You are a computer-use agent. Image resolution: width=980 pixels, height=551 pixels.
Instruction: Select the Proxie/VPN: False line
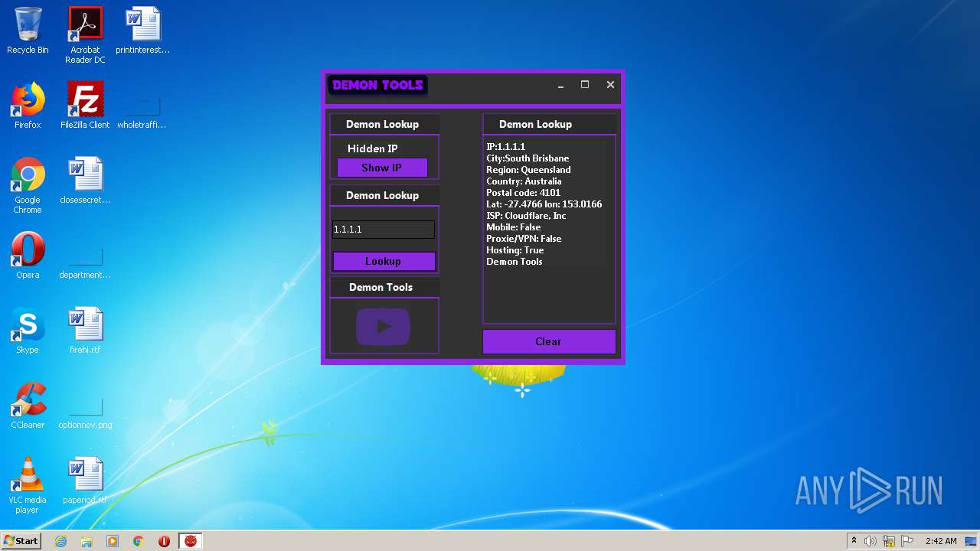pyautogui.click(x=524, y=238)
